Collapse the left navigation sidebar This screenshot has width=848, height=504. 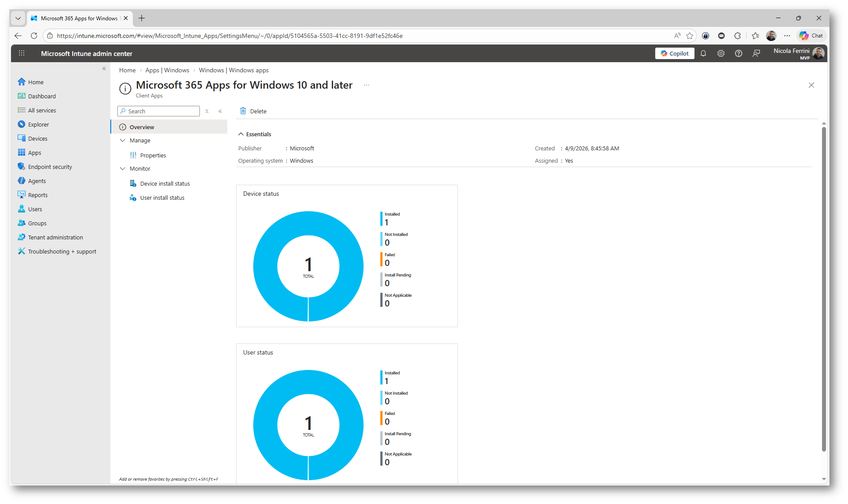[x=104, y=68]
